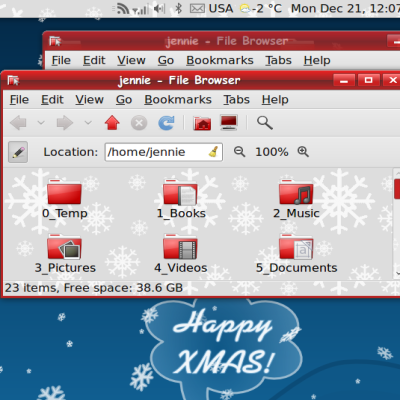Viewport: 400px width, 400px height.
Task: Open the Back history dropdown arrow
Action: click(x=41, y=123)
